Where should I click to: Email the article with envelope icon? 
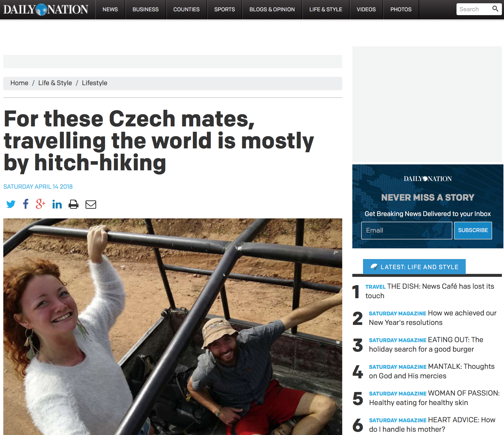(91, 204)
